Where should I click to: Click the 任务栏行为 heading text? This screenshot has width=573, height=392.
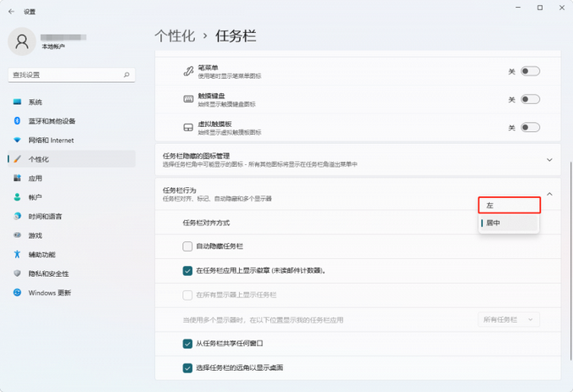tap(180, 190)
